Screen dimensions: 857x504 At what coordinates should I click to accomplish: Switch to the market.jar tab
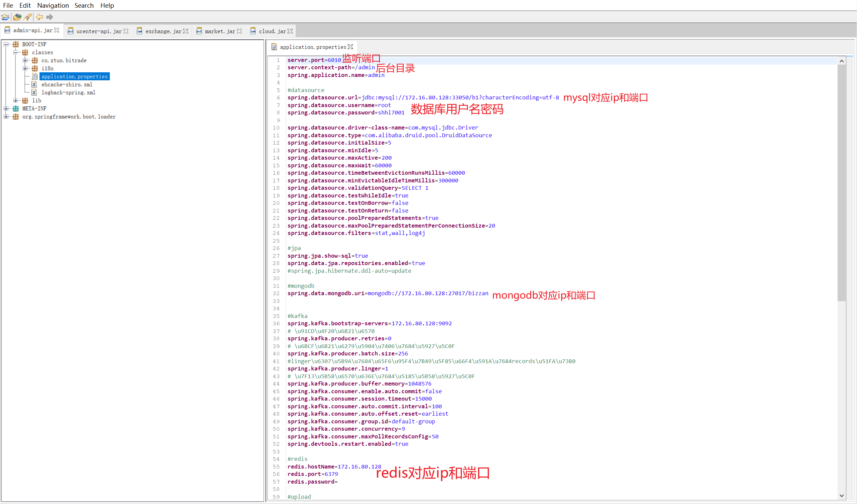tap(220, 31)
